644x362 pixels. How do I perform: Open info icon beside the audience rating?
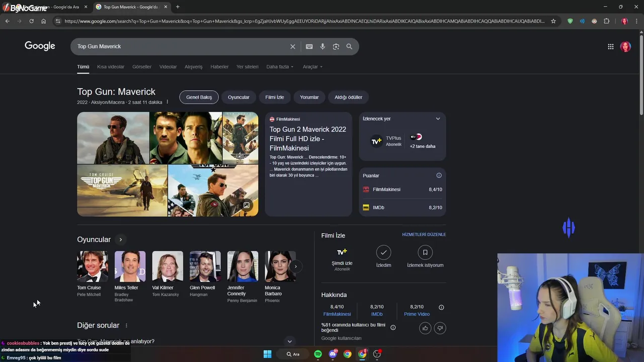point(393,327)
